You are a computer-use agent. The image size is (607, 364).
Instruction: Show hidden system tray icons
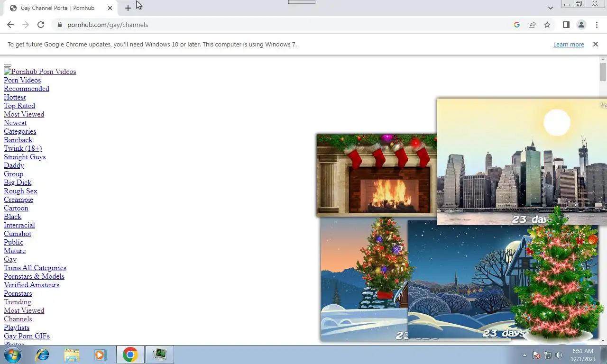524,355
